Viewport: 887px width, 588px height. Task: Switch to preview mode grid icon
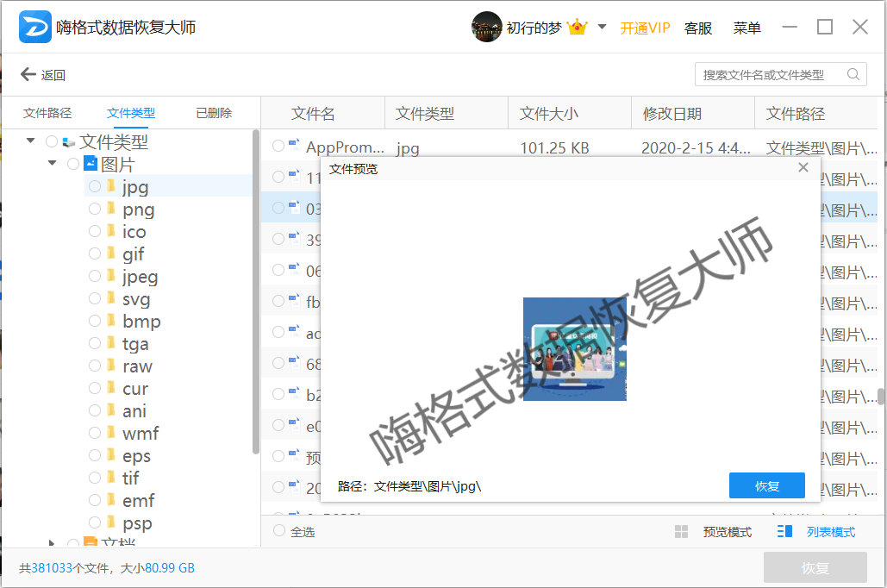tap(681, 532)
